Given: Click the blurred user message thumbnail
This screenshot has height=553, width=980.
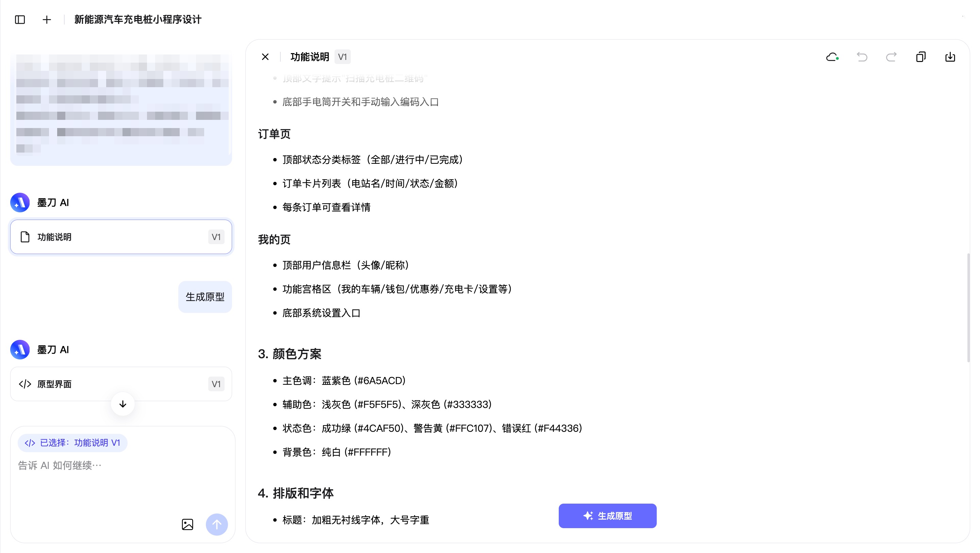Looking at the screenshot, I should pyautogui.click(x=121, y=109).
